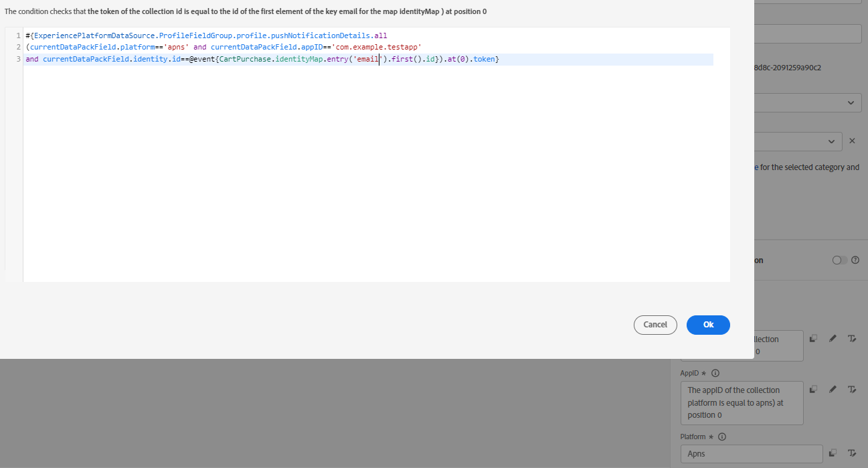The image size is (868, 468).
Task: Open expression editor for the Collection field
Action: [x=852, y=338]
